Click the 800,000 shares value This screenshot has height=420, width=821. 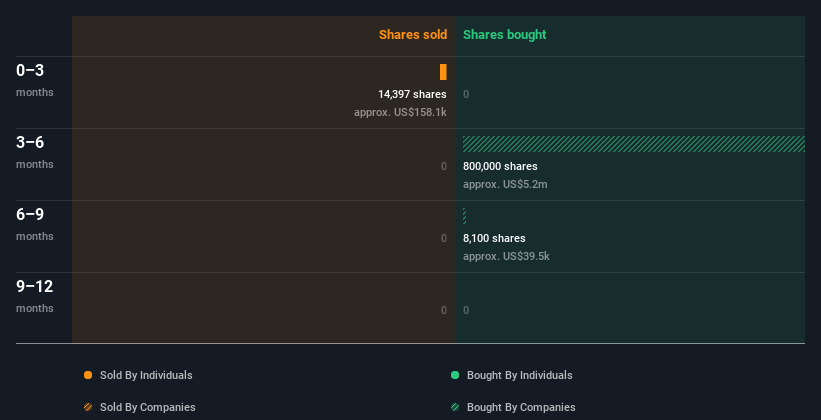tap(500, 166)
